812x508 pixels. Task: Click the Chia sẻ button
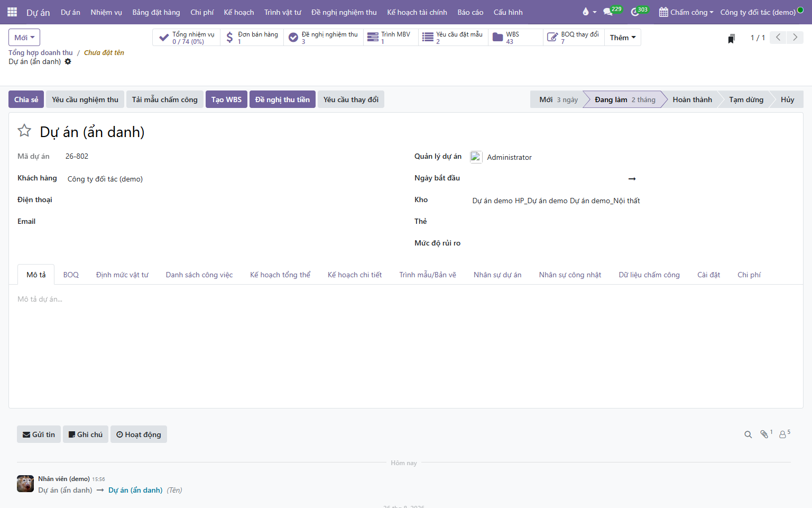pos(26,99)
